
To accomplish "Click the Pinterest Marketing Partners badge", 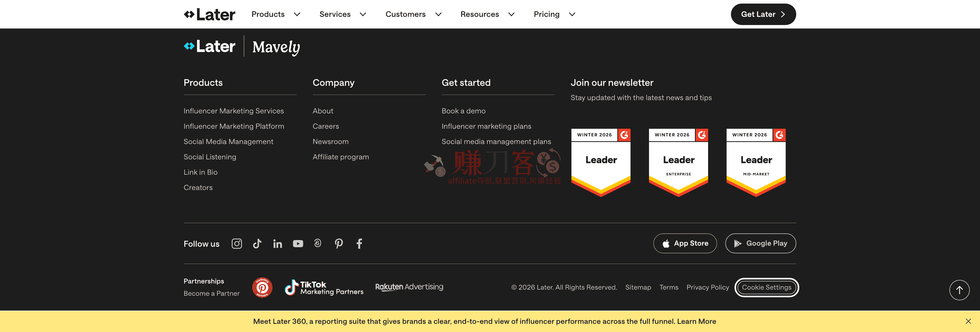I will coord(262,288).
